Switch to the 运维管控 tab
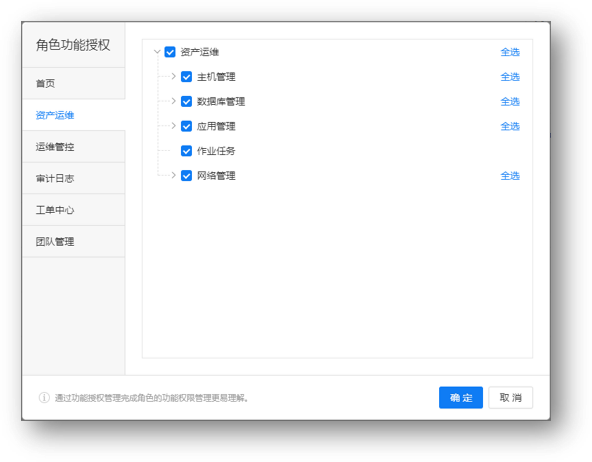Image resolution: width=592 pixels, height=462 pixels. point(74,147)
